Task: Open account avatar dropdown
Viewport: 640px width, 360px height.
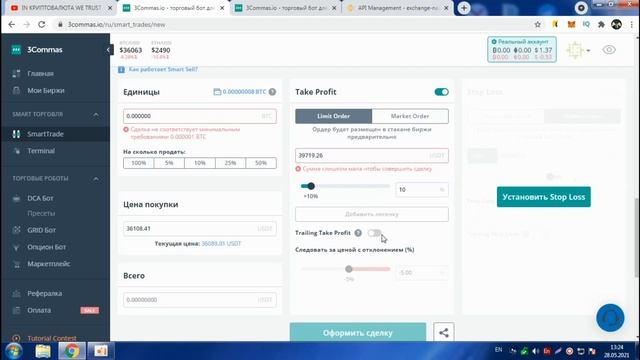Action: click(578, 50)
